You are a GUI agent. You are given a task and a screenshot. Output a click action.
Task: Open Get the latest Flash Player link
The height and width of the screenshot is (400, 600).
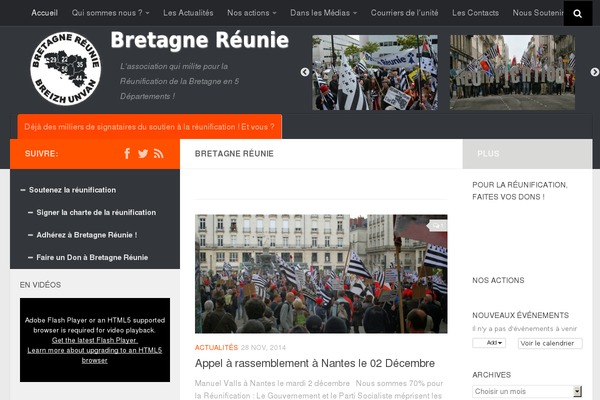tap(95, 340)
